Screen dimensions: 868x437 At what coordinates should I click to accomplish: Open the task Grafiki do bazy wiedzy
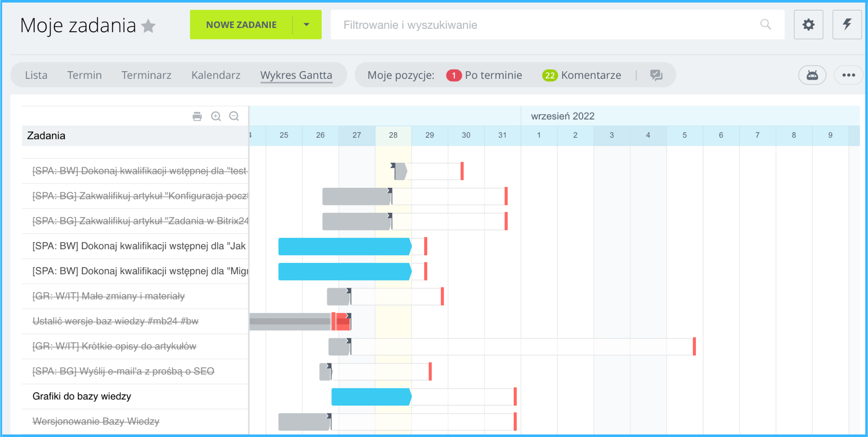[82, 396]
